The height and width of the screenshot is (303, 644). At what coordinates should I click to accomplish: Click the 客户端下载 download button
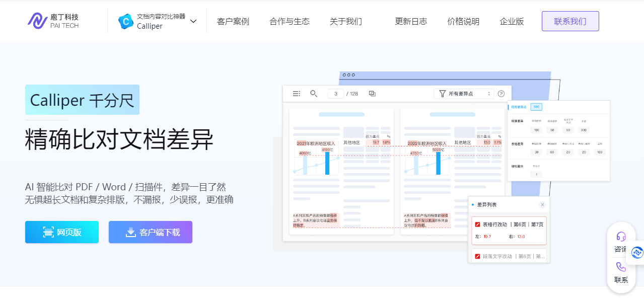click(151, 232)
